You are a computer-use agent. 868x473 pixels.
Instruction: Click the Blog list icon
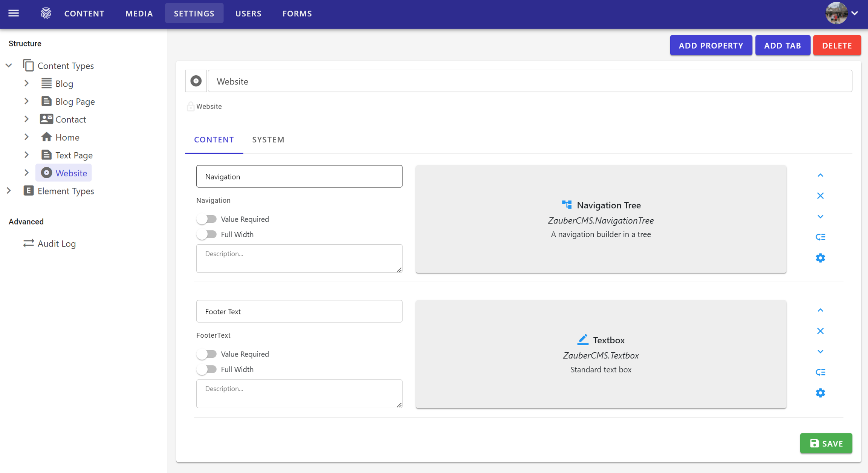[x=46, y=83]
